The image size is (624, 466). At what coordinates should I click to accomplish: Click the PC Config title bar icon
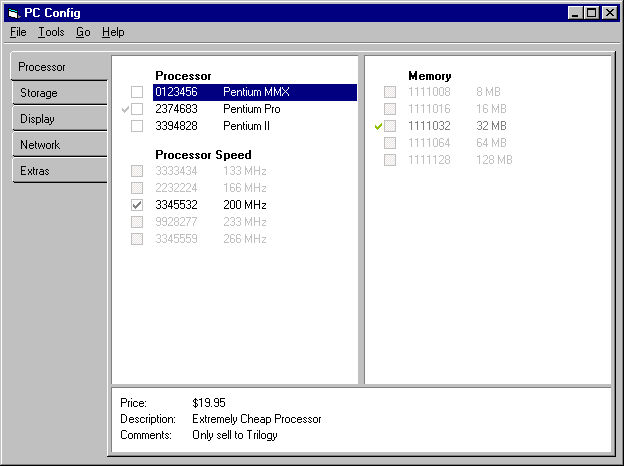tap(14, 13)
